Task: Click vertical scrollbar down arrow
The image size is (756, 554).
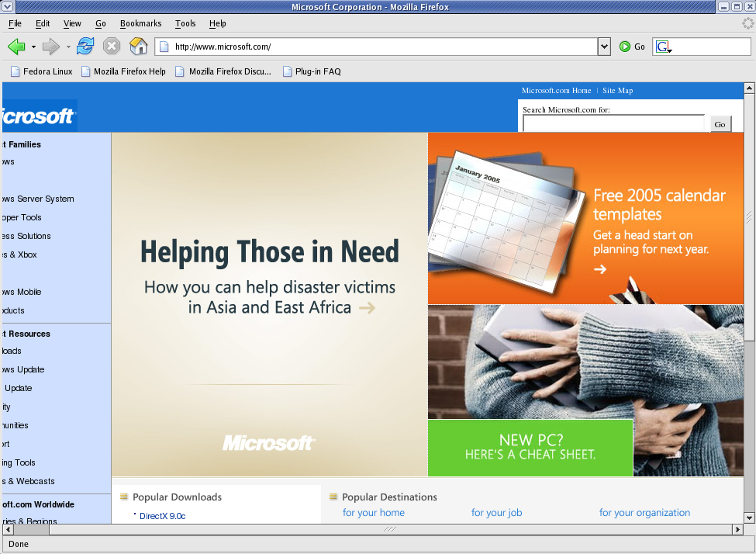Action: pos(749,518)
